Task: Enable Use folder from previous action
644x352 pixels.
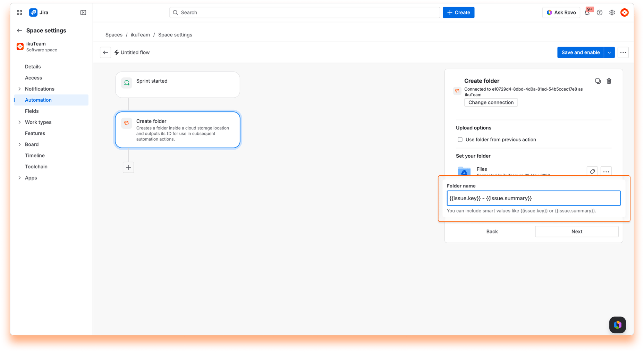Action: coord(460,140)
